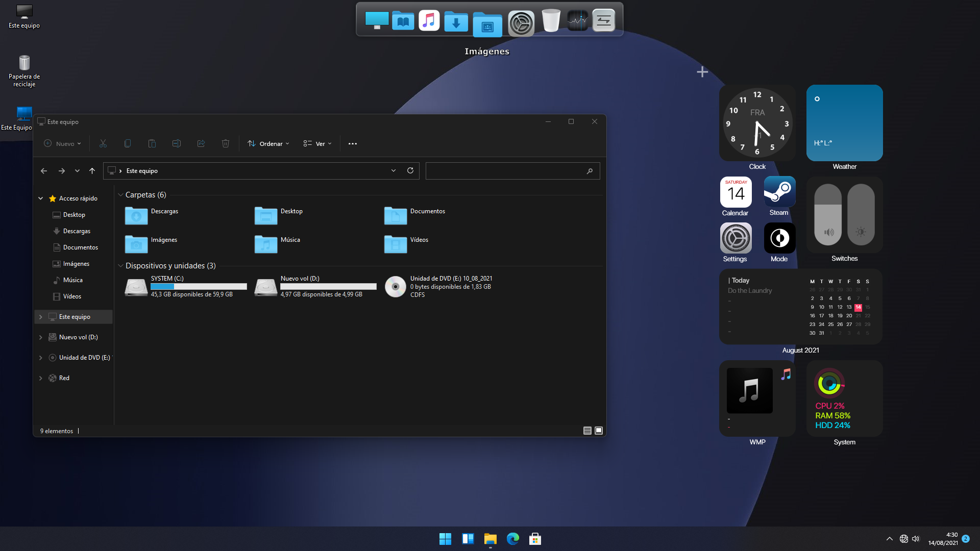980x551 pixels.
Task: Open recent locations dropdown arrow
Action: coord(77,171)
